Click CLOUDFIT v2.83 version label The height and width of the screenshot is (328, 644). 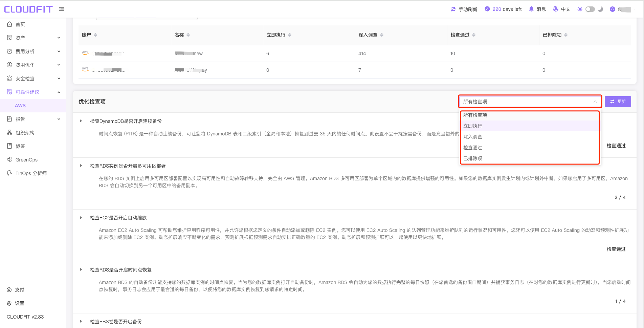(25, 317)
